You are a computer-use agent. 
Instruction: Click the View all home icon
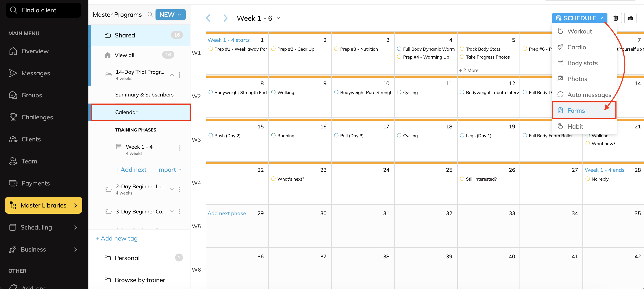click(108, 55)
